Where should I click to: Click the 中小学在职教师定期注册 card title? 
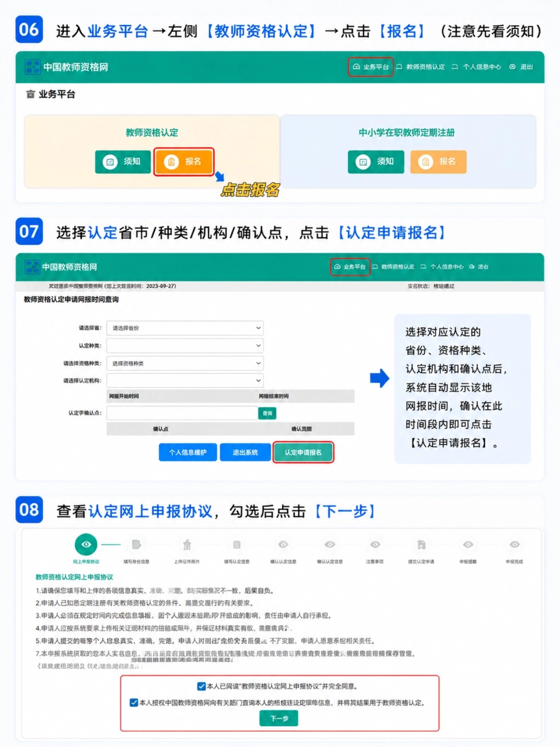click(407, 133)
